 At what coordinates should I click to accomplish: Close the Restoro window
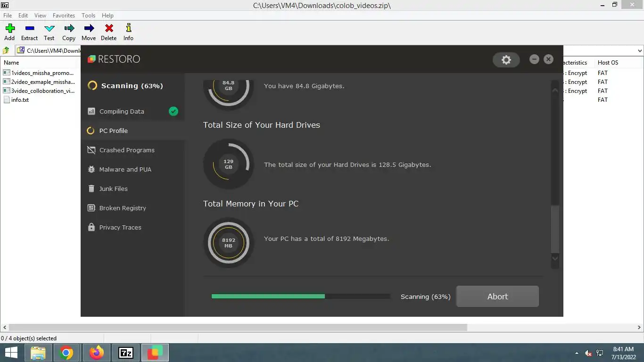pyautogui.click(x=548, y=59)
